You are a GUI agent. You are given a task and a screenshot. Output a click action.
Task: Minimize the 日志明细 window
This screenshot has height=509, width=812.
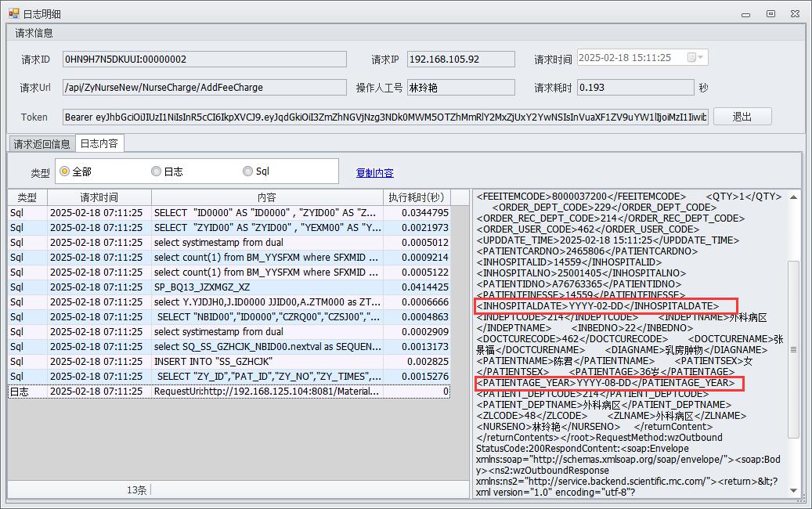click(x=745, y=14)
